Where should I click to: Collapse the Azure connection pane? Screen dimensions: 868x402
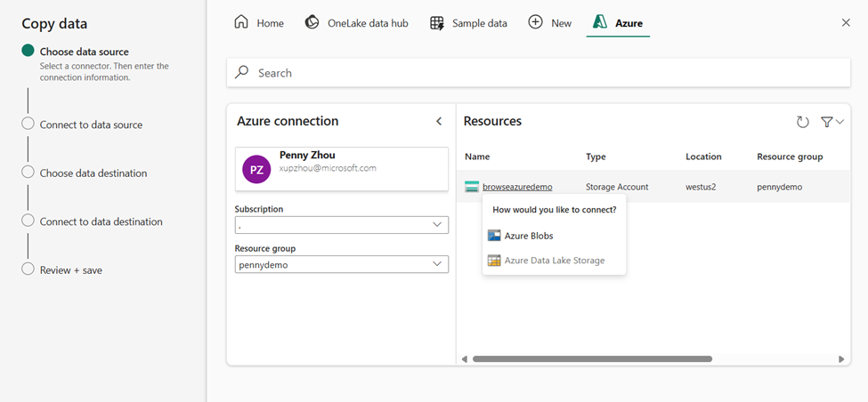tap(439, 121)
